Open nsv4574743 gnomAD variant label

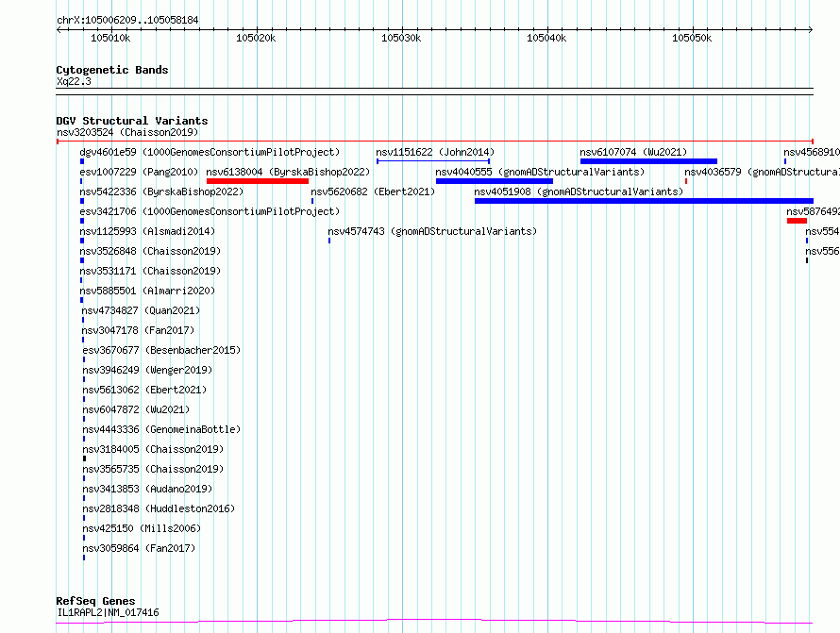432,231
